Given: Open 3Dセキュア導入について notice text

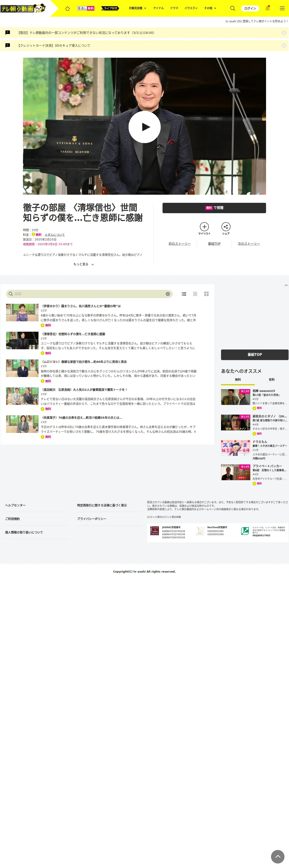Looking at the screenshot, I should [x=54, y=46].
